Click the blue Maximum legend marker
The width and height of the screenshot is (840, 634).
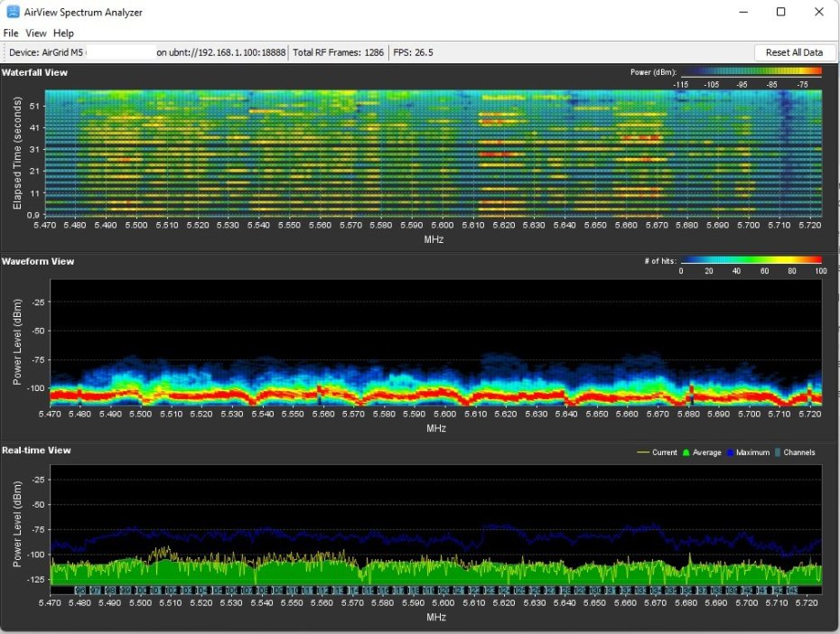click(731, 452)
